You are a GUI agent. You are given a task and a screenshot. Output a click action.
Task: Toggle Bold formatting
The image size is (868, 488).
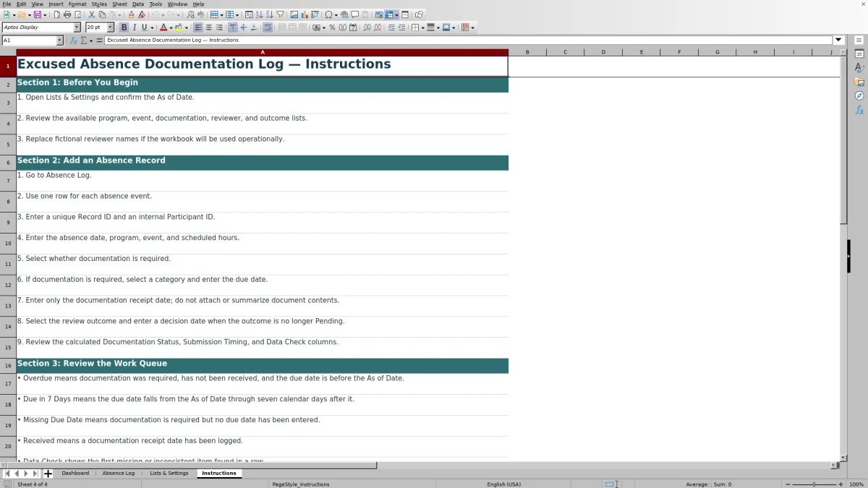(x=124, y=27)
